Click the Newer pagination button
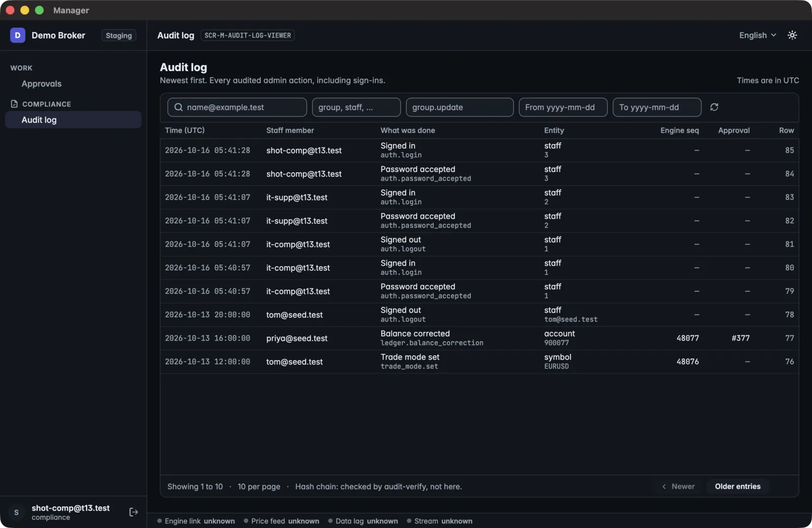Image resolution: width=812 pixels, height=528 pixels. 678,486
